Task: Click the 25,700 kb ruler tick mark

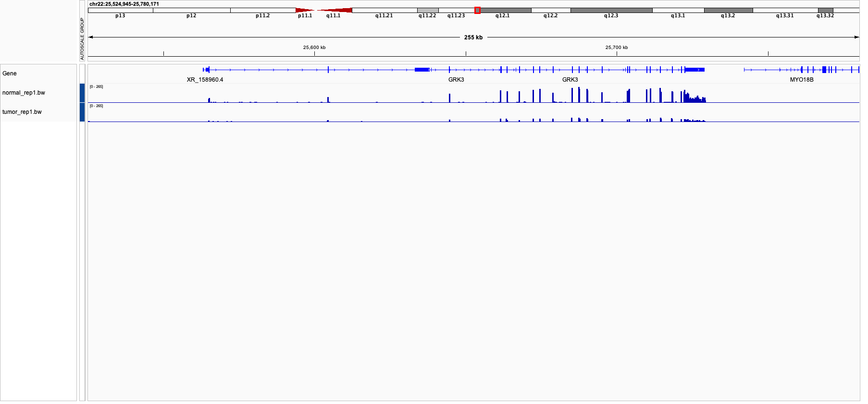Action: click(x=617, y=53)
